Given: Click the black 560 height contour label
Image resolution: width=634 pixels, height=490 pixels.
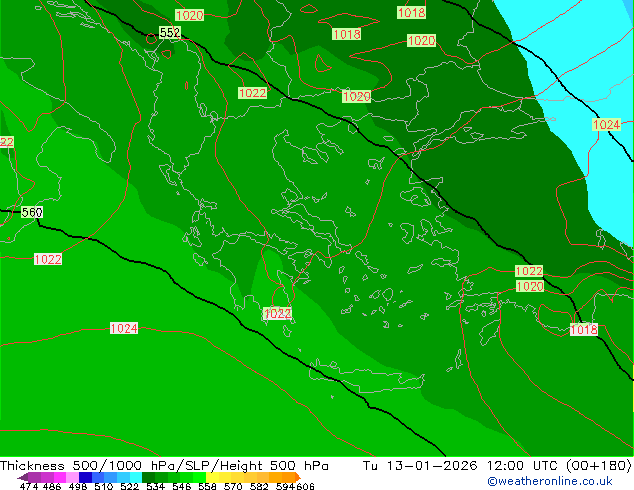Looking at the screenshot, I should (x=32, y=212).
